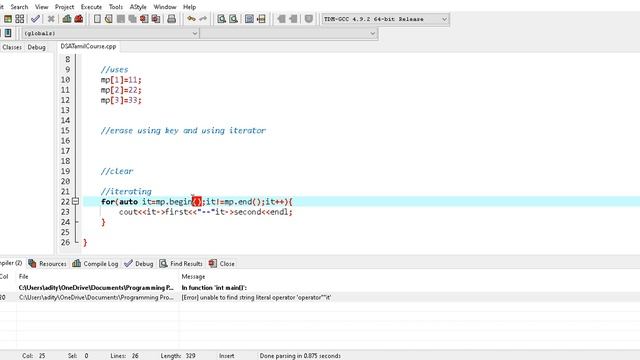640x360 pixels.
Task: Click the greyed Save All icon
Action: point(132,19)
